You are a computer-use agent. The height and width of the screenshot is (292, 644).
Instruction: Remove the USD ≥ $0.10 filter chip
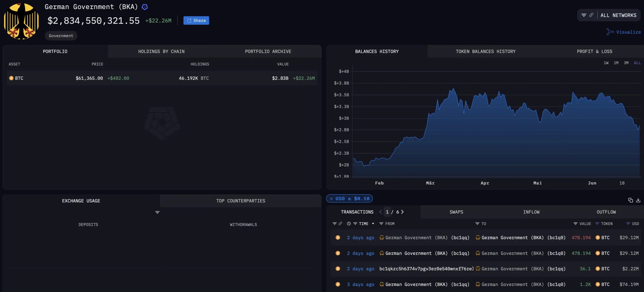point(332,199)
